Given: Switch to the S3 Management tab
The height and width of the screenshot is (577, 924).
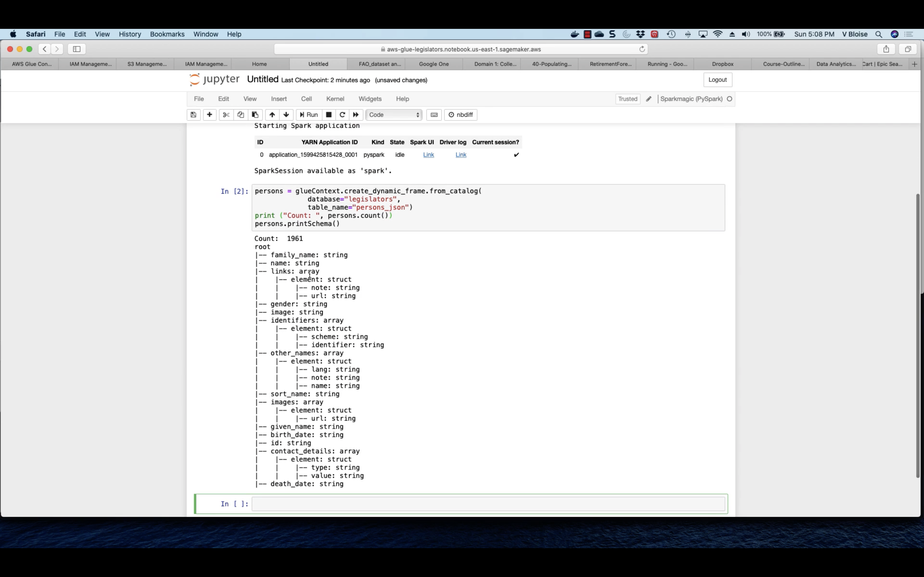Looking at the screenshot, I should 147,64.
